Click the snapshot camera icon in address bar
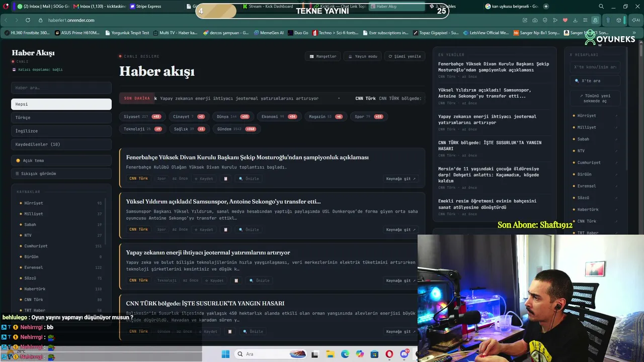 click(x=535, y=20)
